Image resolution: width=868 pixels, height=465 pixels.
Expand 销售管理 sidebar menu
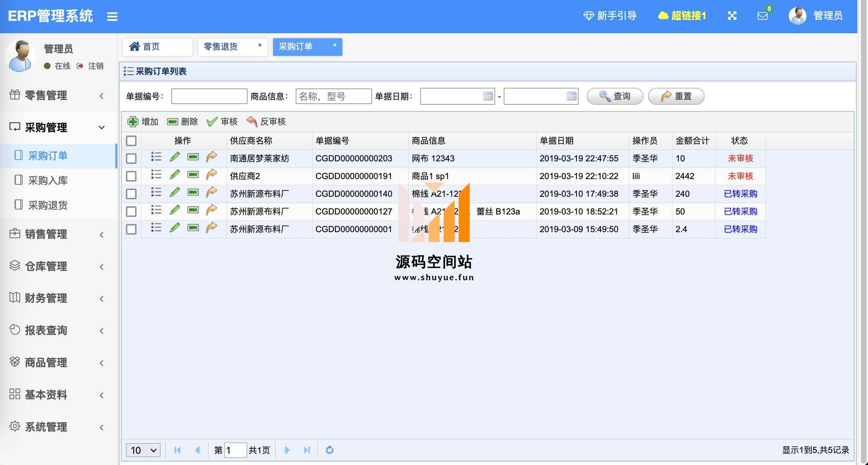[58, 234]
